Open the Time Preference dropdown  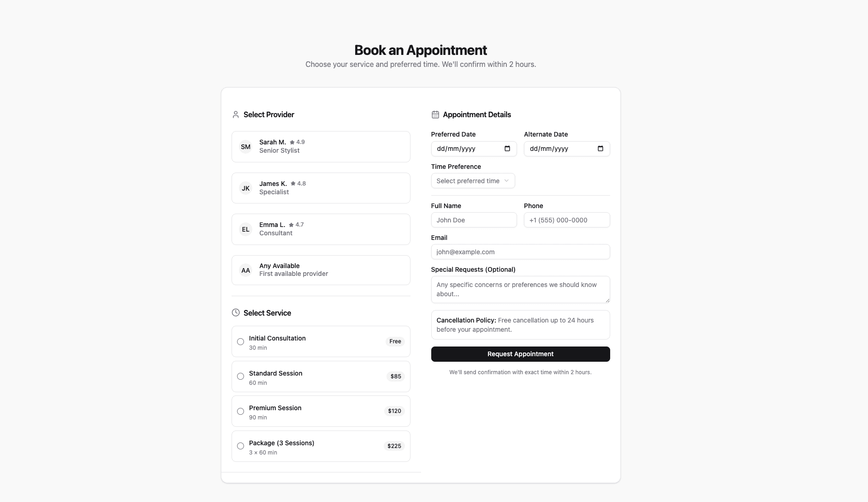click(473, 180)
